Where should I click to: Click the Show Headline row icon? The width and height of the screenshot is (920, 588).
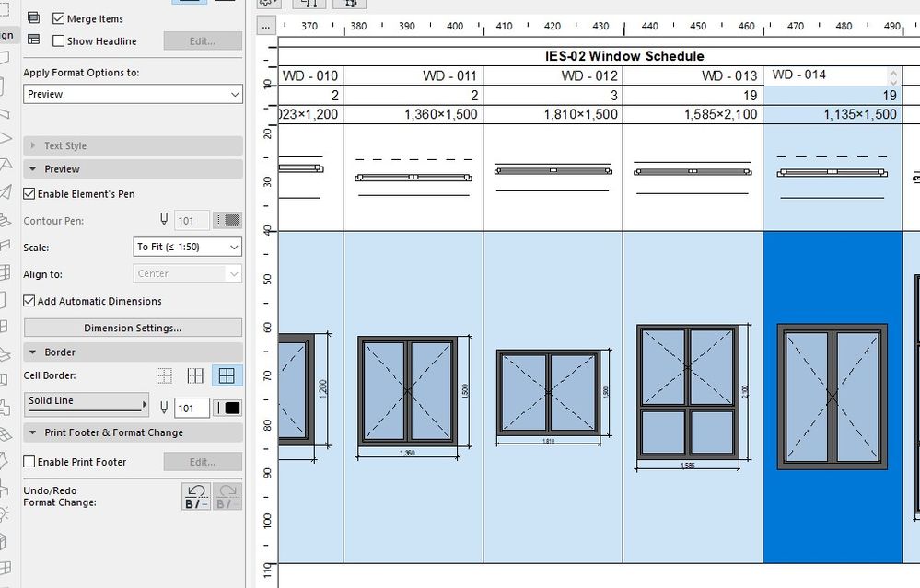(33, 40)
